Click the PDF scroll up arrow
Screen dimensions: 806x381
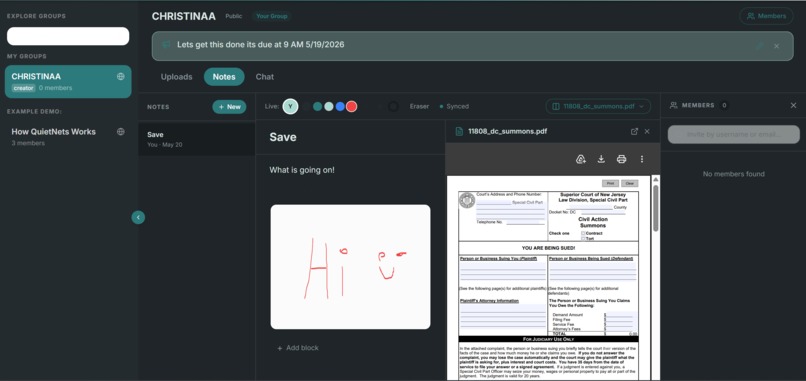click(x=655, y=179)
